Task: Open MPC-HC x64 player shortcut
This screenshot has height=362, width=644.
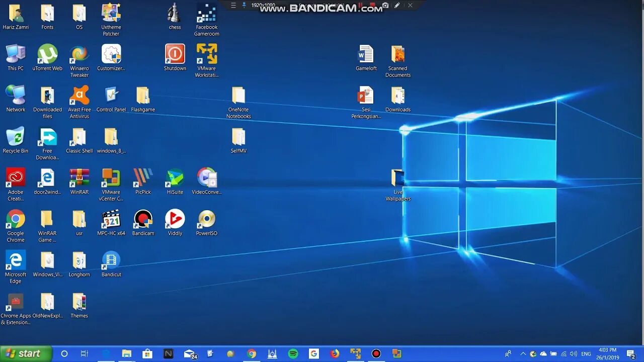Action: [x=111, y=223]
